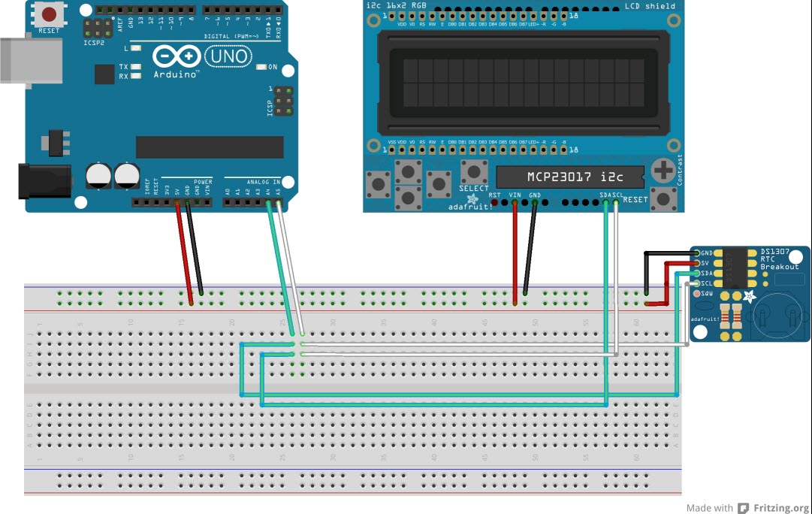Select the Arduino infinity logo
This screenshot has height=514, width=812.
(177, 56)
